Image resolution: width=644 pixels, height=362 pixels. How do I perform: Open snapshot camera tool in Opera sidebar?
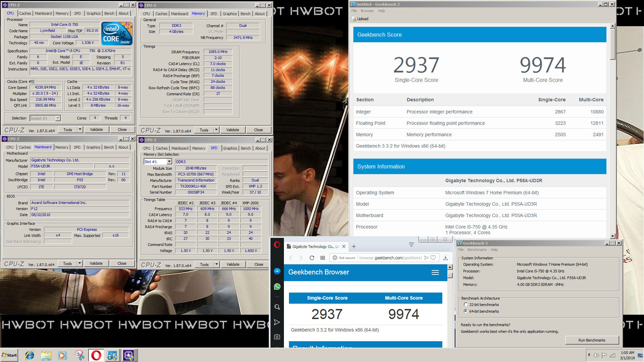(277, 337)
